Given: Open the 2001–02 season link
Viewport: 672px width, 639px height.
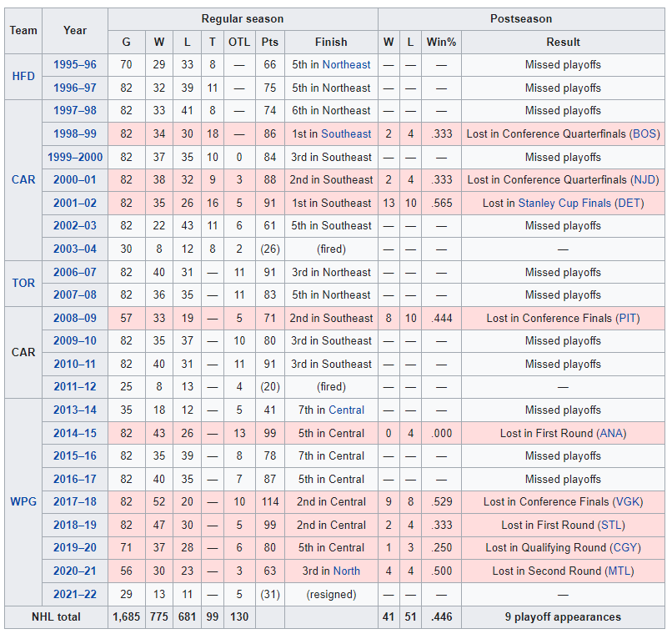Looking at the screenshot, I should tap(75, 203).
